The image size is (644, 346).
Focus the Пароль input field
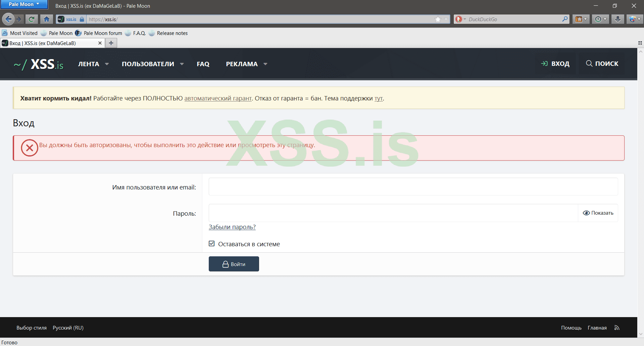pos(393,213)
